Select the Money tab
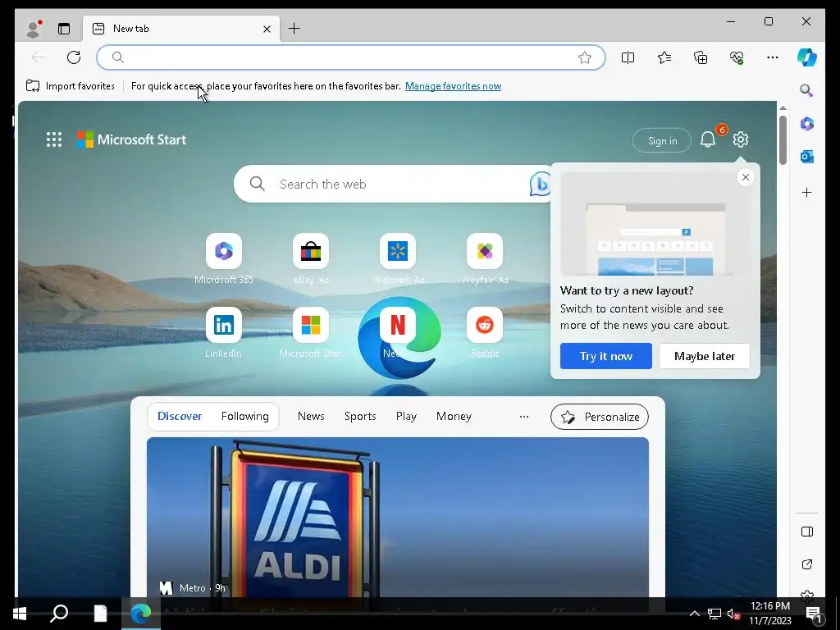 pos(454,416)
